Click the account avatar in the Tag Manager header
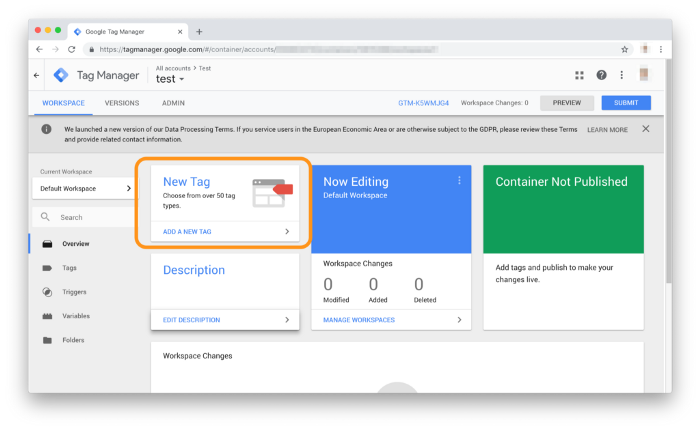The width and height of the screenshot is (700, 430). pyautogui.click(x=644, y=74)
